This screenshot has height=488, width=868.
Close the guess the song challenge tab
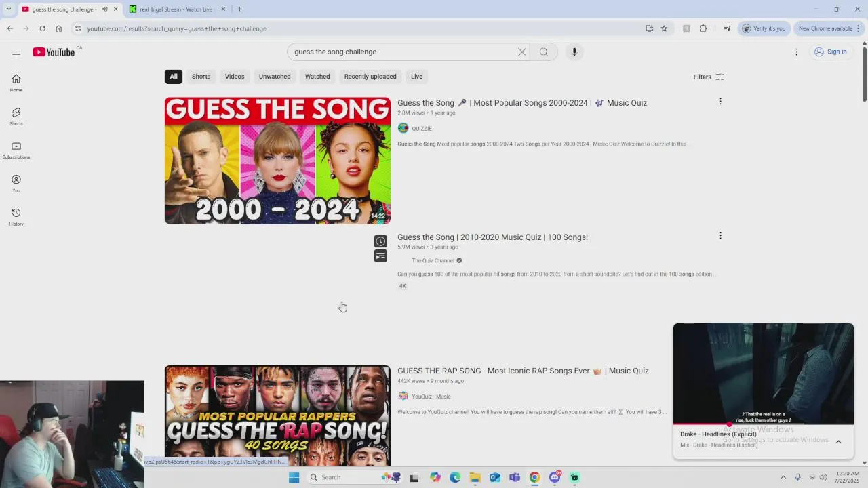[x=115, y=9]
